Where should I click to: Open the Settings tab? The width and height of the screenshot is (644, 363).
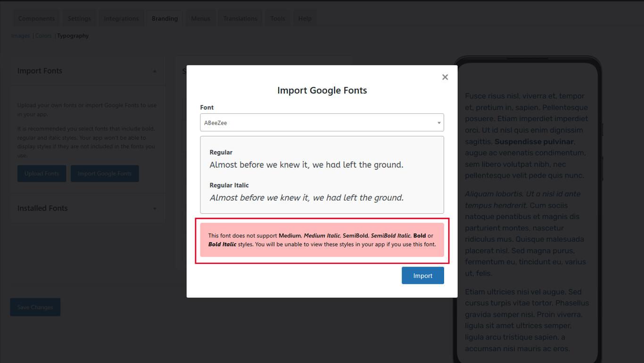pos(79,18)
